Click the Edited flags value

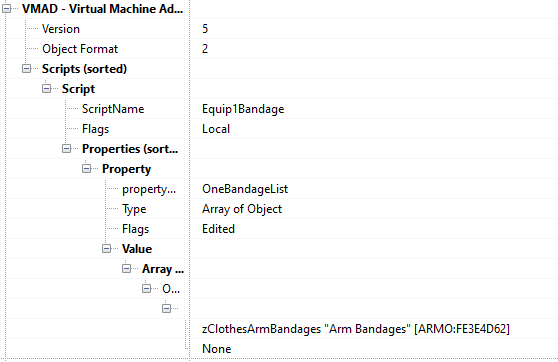219,229
